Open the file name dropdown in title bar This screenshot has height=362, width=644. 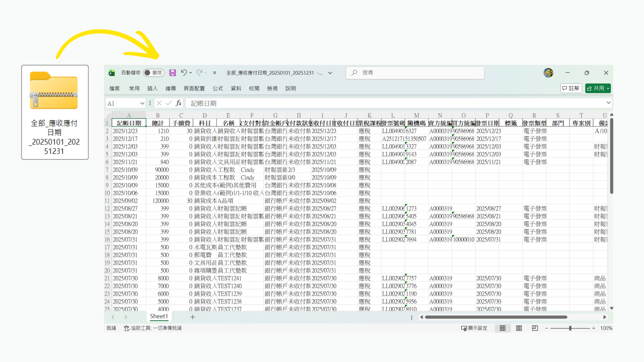pos(330,73)
